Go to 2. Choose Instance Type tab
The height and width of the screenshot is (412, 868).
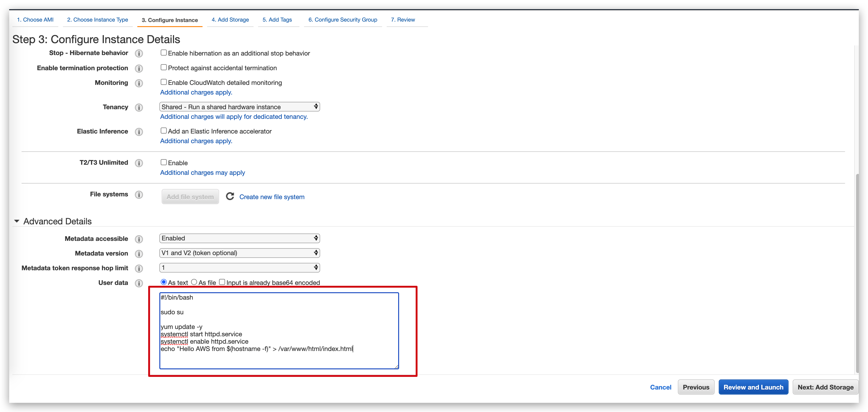pyautogui.click(x=97, y=20)
